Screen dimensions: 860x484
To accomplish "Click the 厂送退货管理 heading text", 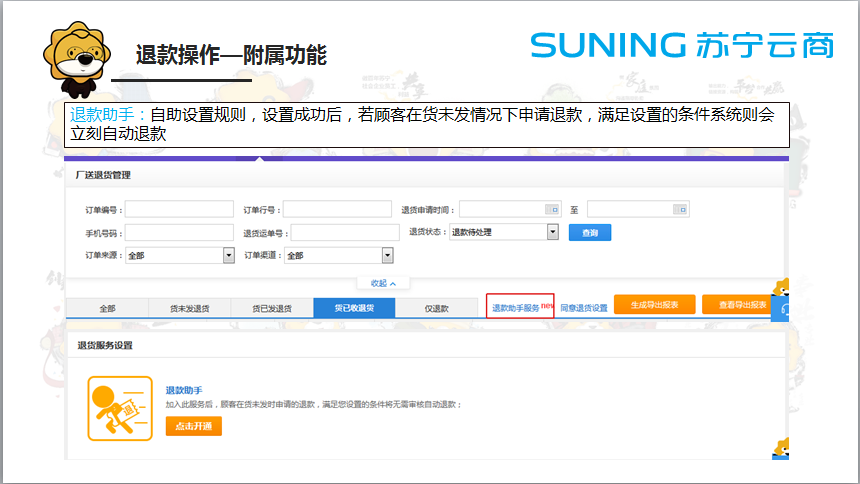I will [x=103, y=175].
